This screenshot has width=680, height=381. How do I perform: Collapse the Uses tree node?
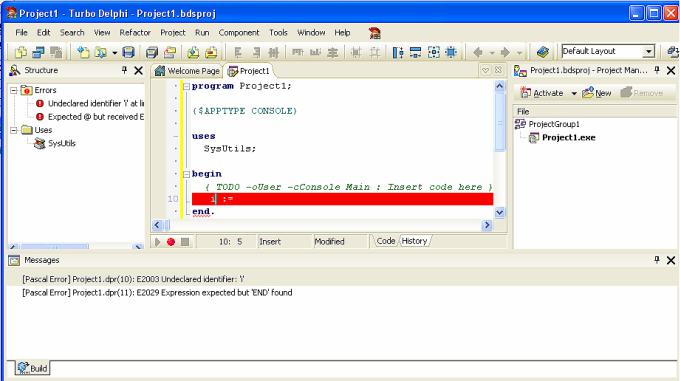[14, 130]
